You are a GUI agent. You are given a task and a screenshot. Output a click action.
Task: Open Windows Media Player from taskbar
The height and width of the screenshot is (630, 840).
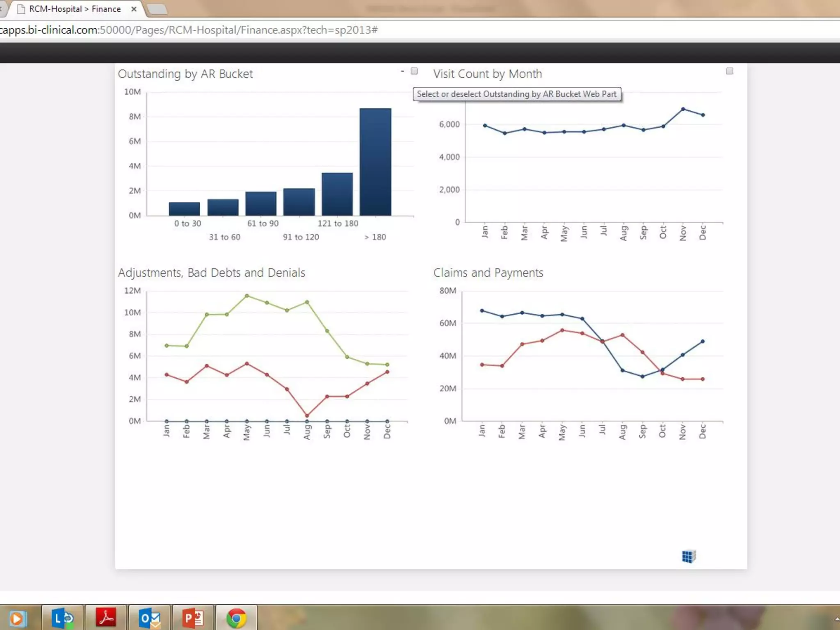point(17,619)
